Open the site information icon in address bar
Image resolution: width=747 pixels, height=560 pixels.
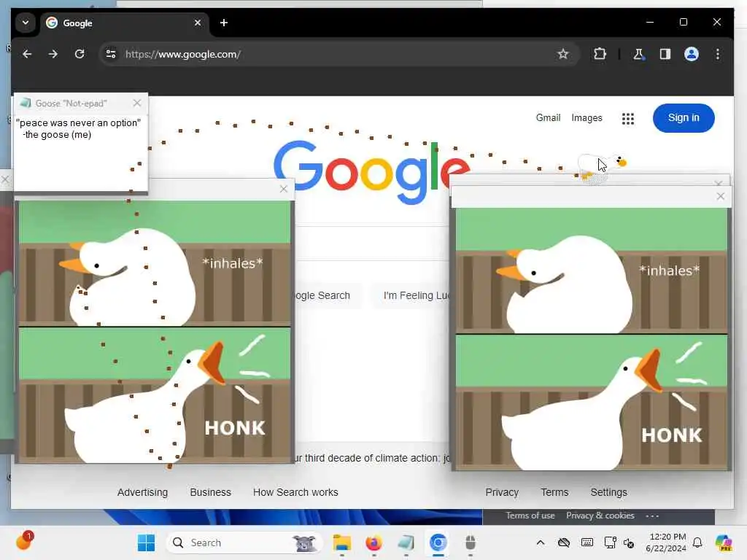tap(111, 54)
